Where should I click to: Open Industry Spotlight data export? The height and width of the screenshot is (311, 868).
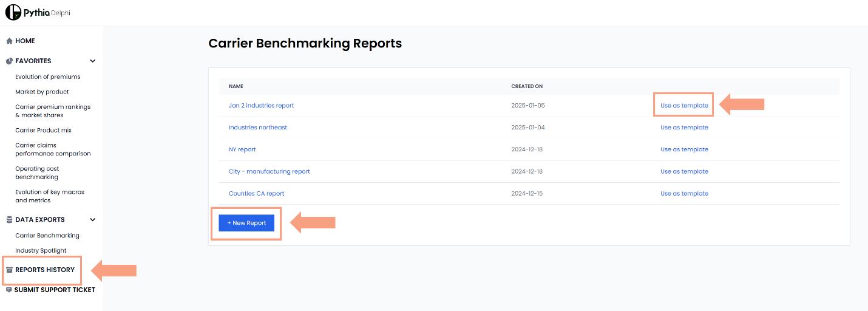[x=41, y=250]
